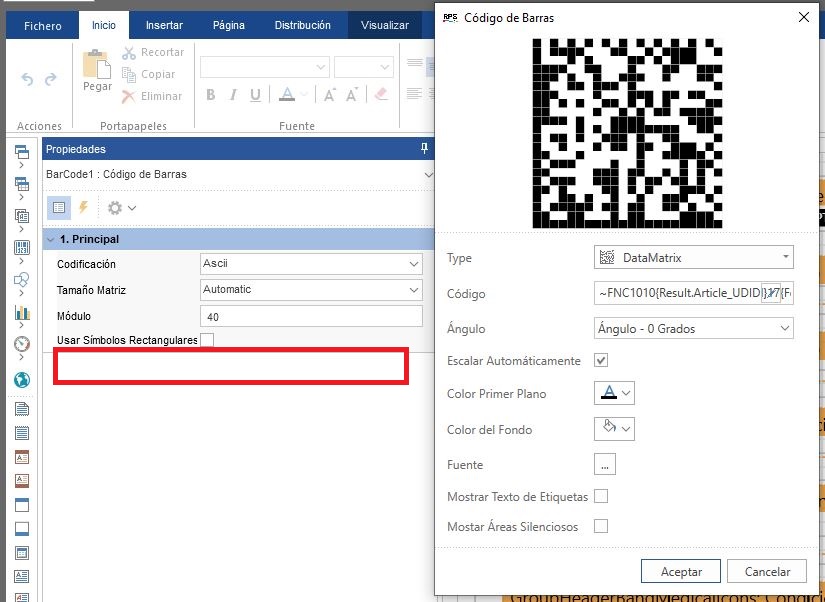825x602 pixels.
Task: Select the barcode tool in left toolbox
Action: 22,247
